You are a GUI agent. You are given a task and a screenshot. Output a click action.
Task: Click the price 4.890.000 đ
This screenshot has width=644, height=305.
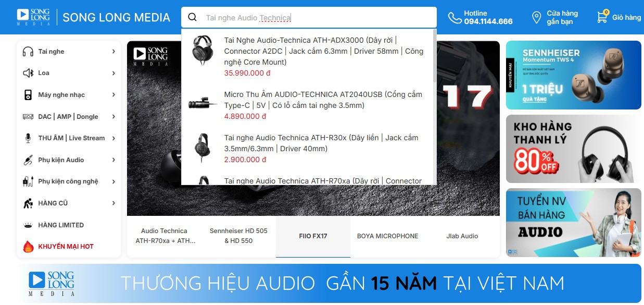pos(245,116)
